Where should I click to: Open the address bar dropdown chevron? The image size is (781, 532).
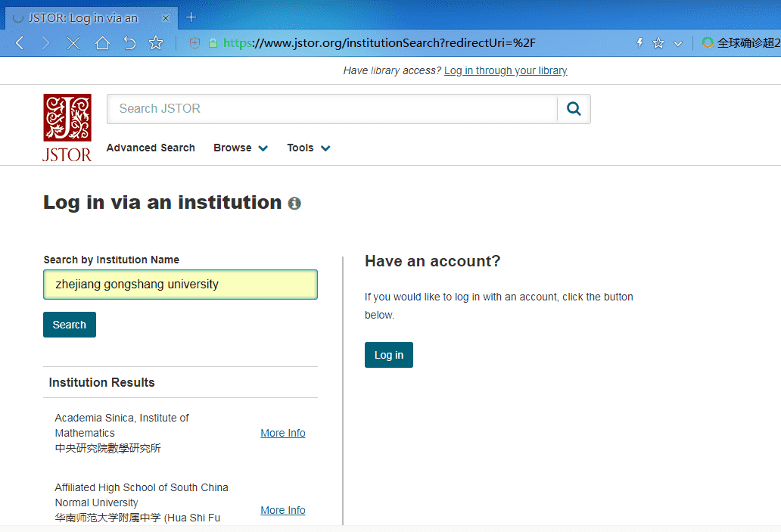tap(678, 43)
